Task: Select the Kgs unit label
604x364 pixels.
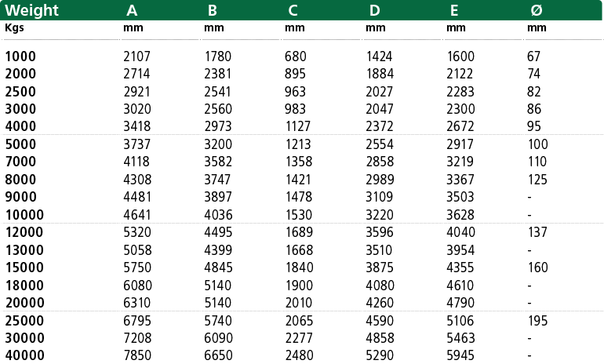Action: click(x=14, y=28)
